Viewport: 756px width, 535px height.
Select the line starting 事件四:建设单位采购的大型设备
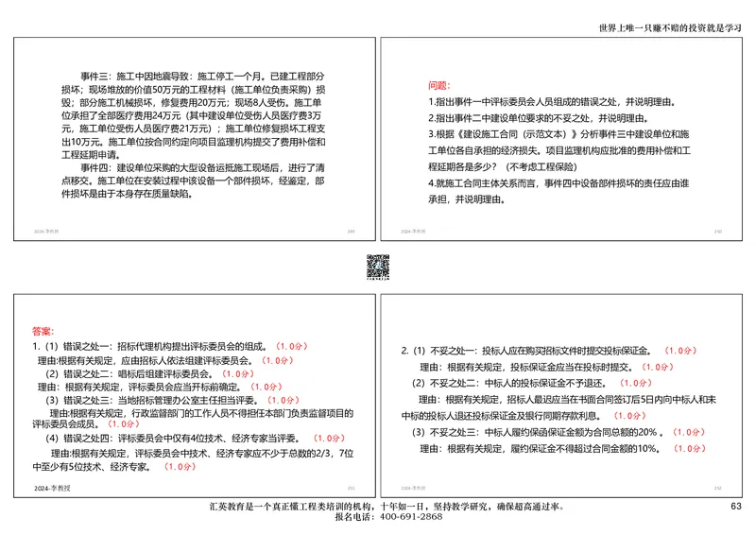click(x=202, y=168)
